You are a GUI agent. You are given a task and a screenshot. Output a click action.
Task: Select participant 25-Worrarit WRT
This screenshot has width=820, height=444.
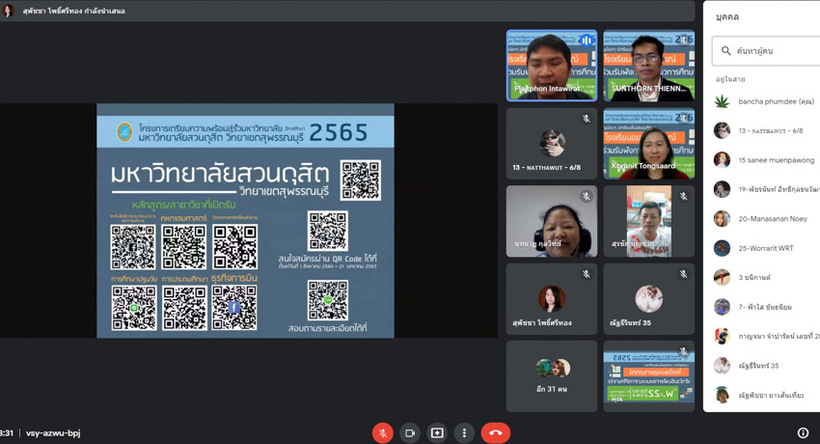[x=767, y=248]
